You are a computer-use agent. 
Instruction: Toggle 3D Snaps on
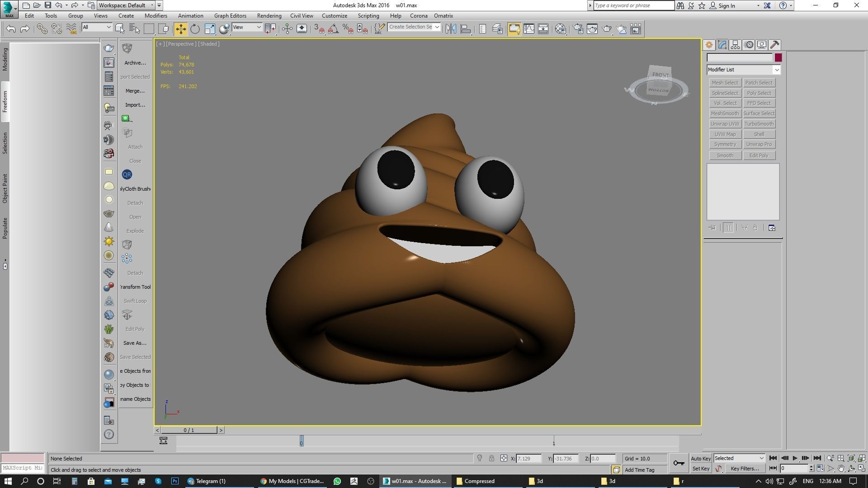coord(319,29)
